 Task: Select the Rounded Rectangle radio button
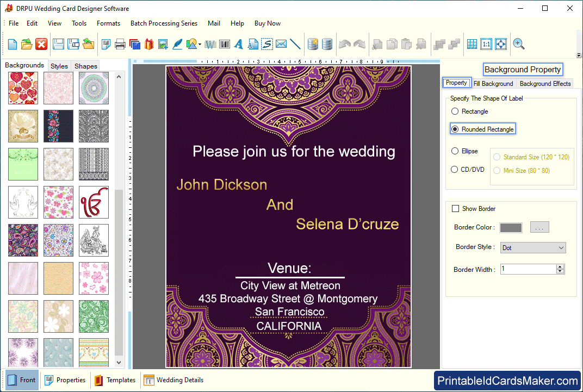click(455, 129)
